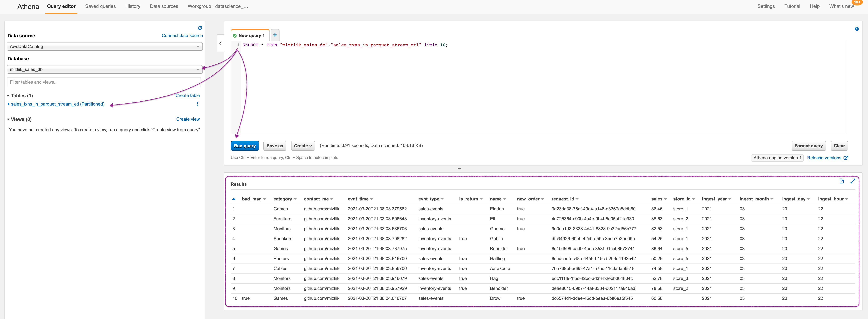Open the sales_txns table options menu

197,104
